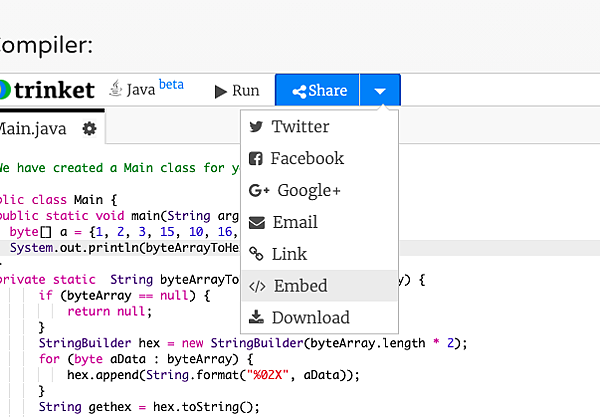Click the 'for (byte aData : byteArray)' line
Viewport: 600px width, 417px height.
click(x=146, y=359)
